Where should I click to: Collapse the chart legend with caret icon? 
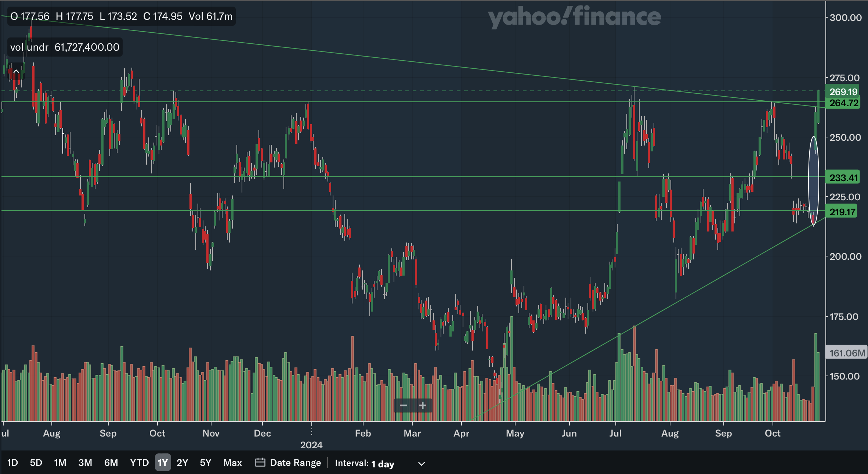point(16,72)
